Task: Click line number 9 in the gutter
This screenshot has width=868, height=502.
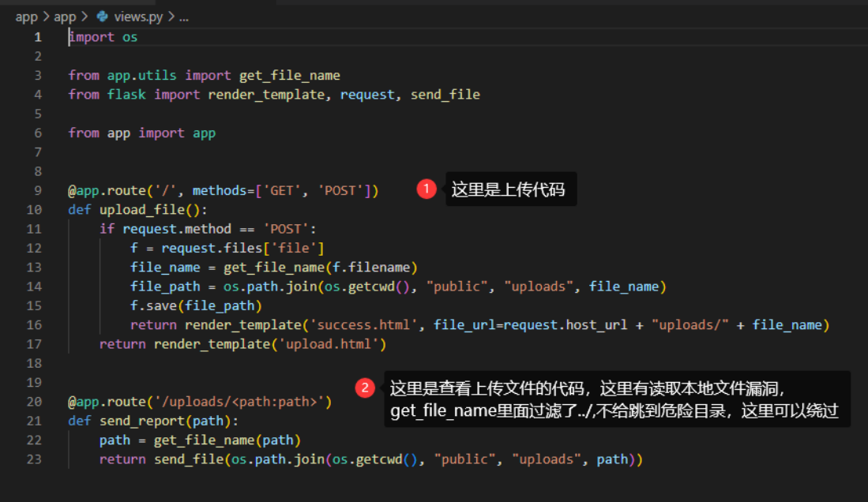Action: click(35, 189)
